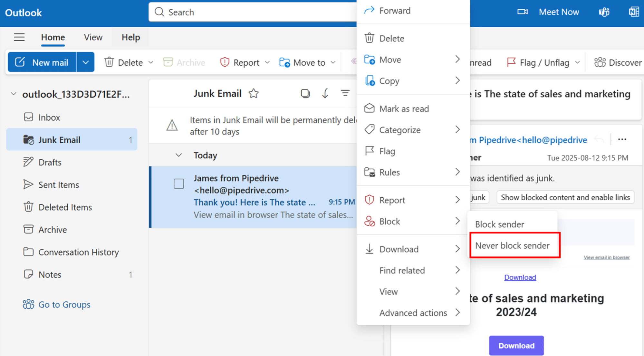Click the Flag / Unflag toolbar icon
Image resolution: width=644 pixels, height=356 pixels.
[511, 62]
